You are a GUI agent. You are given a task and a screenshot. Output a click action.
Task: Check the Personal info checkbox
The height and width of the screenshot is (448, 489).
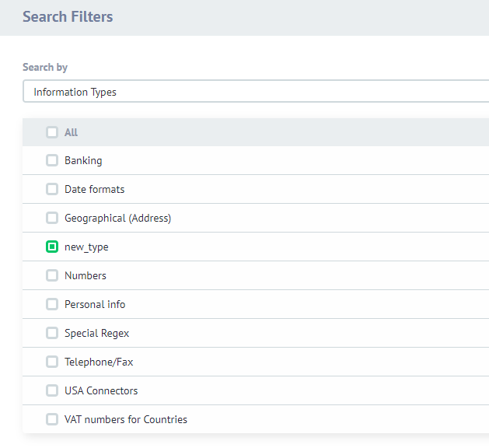click(x=52, y=304)
